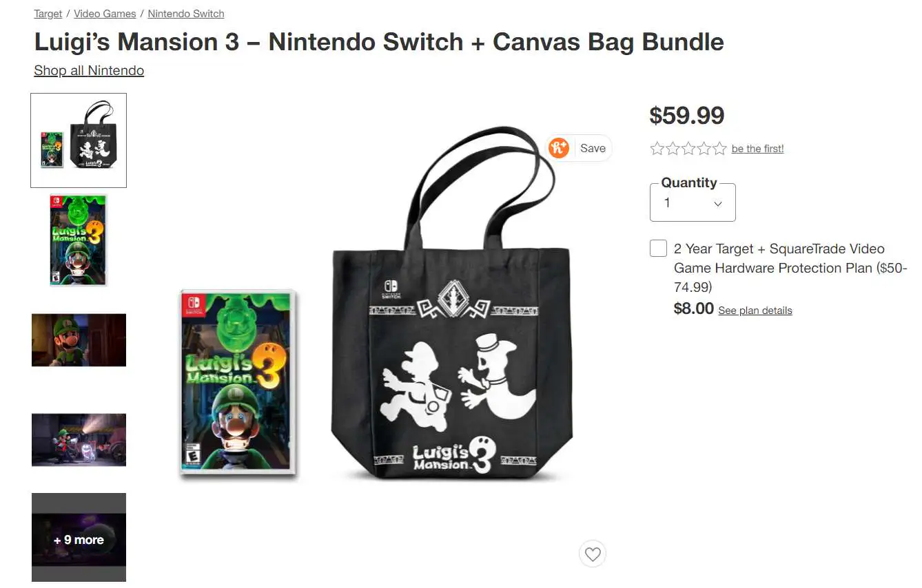Viewport: 922px width, 588px height.
Task: Click the 'be the first!' review link
Action: click(x=757, y=149)
